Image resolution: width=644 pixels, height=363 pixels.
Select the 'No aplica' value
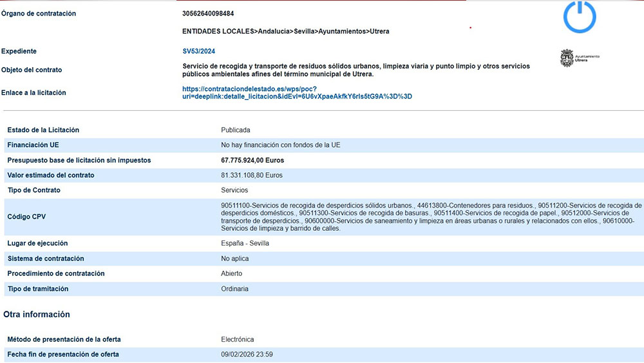[235, 259]
